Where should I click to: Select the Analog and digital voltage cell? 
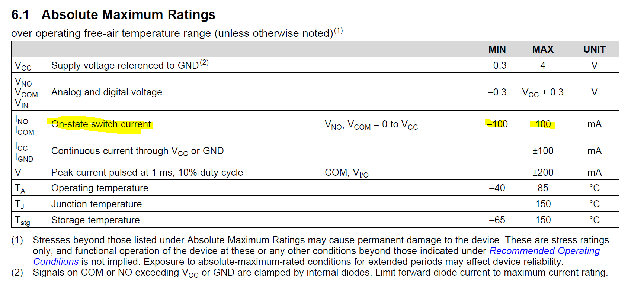coord(107,92)
